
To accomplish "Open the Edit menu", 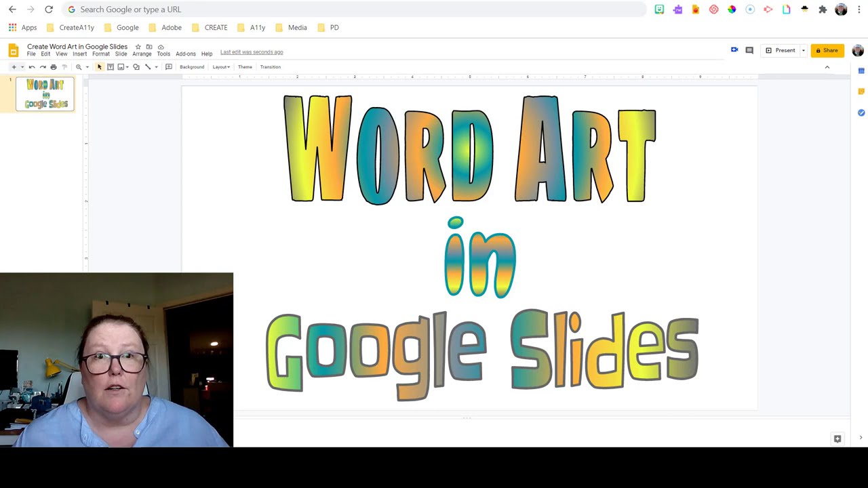I will point(45,54).
